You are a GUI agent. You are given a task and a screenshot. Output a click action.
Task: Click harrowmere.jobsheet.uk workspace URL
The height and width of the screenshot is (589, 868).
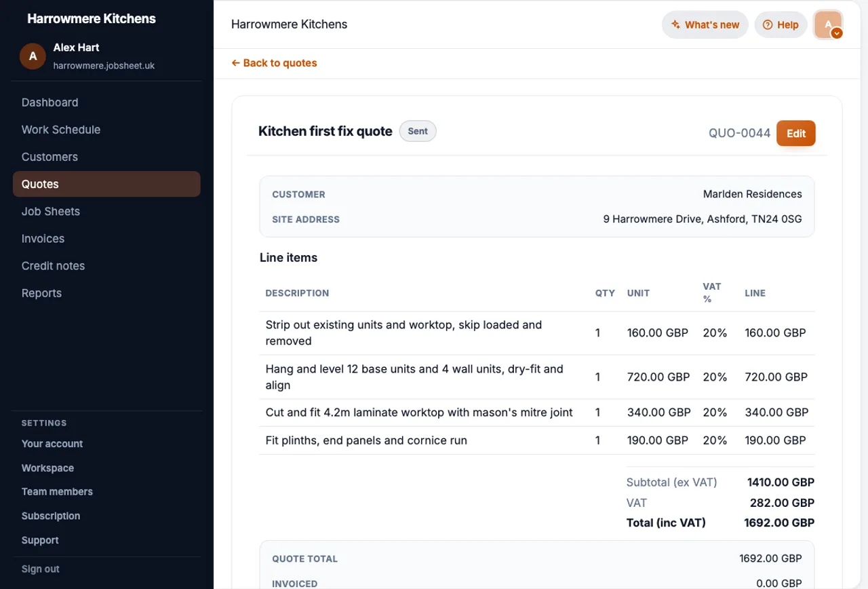[104, 66]
